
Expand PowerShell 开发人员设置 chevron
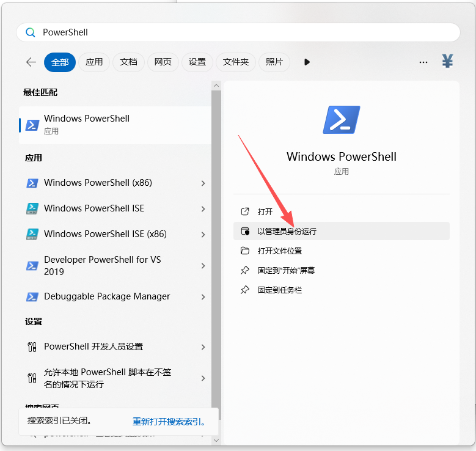(x=203, y=347)
